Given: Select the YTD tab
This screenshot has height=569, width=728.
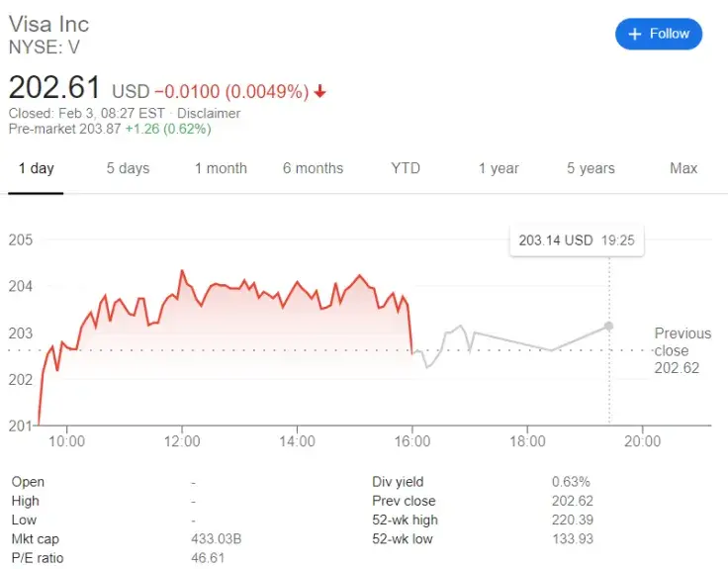Looking at the screenshot, I should point(406,168).
